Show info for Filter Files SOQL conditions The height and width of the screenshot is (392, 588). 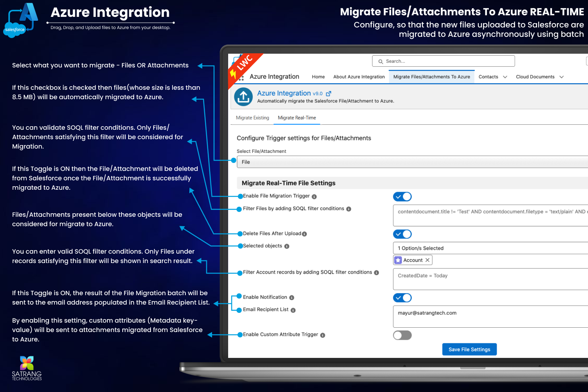[x=348, y=209]
